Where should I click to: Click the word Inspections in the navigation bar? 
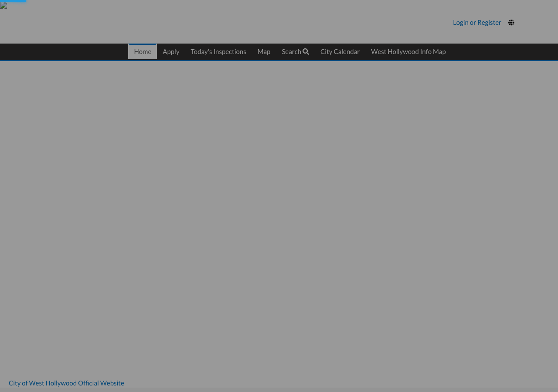point(230,51)
